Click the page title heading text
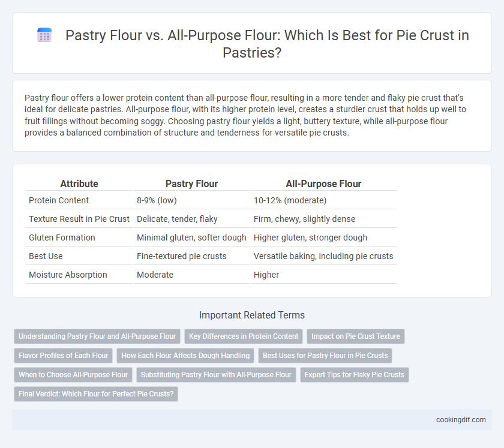Image resolution: width=504 pixels, height=448 pixels. (x=267, y=43)
